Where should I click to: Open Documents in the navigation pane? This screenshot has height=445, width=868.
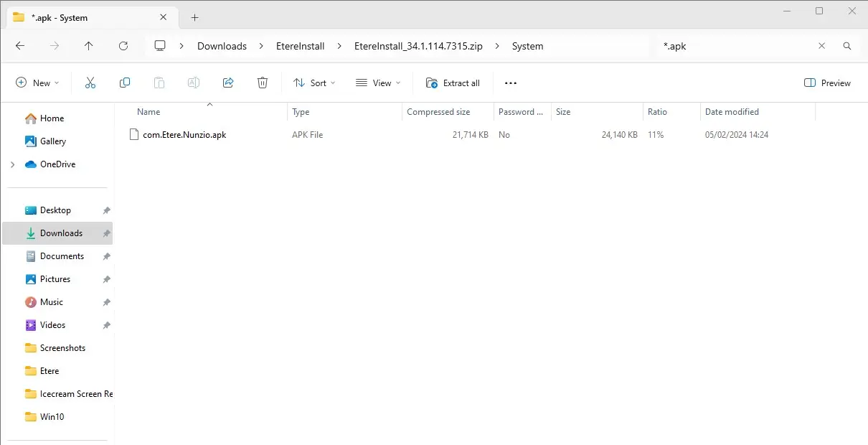62,256
